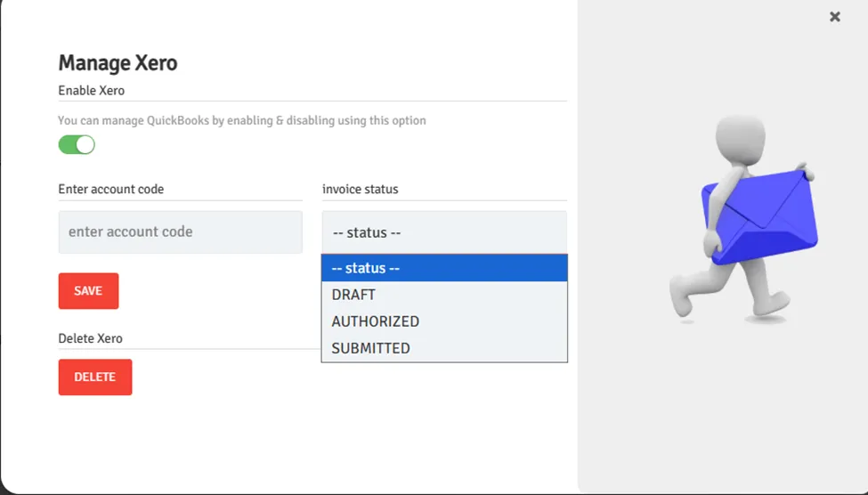The height and width of the screenshot is (495, 868).
Task: Click the Enter account code label
Action: [x=111, y=189]
